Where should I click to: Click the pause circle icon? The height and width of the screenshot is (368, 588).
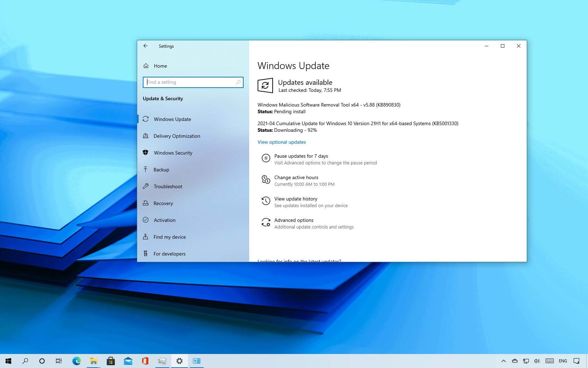pos(266,158)
